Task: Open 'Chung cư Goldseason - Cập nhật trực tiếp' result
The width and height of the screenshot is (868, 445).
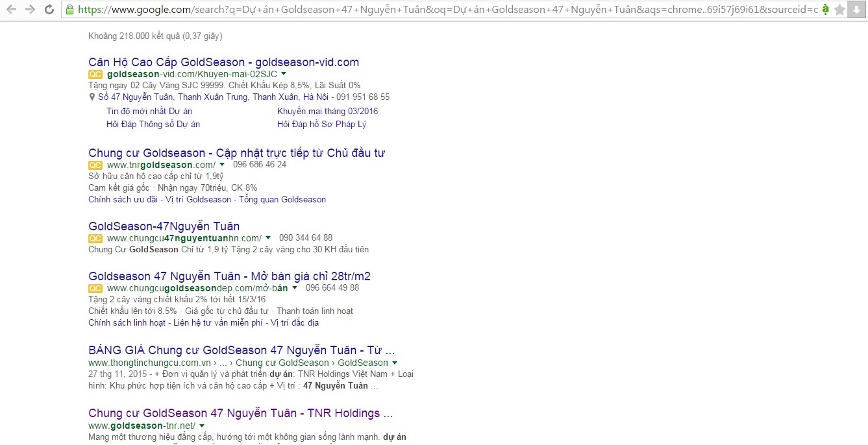Action: pos(237,153)
